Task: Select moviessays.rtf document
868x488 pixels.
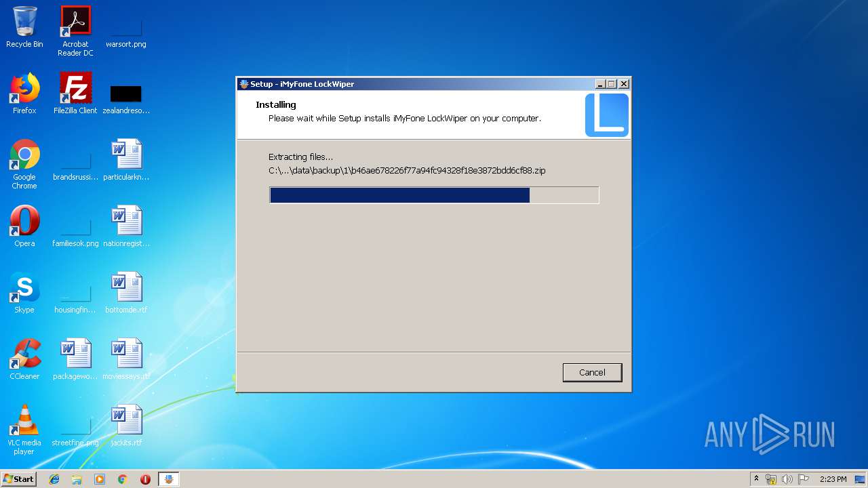Action: [x=126, y=360]
